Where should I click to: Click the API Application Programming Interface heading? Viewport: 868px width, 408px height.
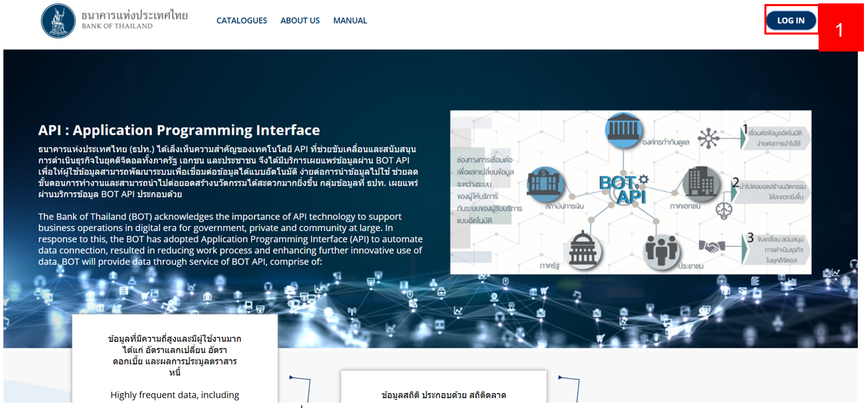click(x=179, y=130)
